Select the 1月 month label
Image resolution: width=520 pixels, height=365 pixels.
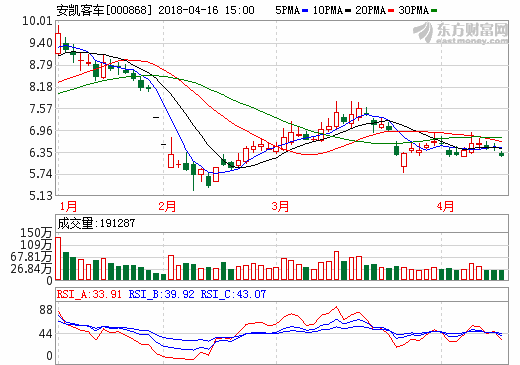pos(68,206)
